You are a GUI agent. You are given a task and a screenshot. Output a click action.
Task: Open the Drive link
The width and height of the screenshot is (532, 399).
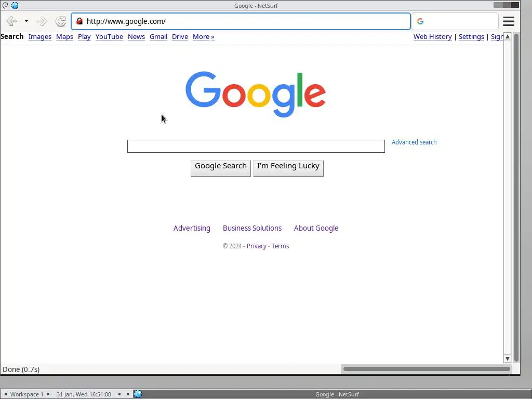pyautogui.click(x=180, y=37)
